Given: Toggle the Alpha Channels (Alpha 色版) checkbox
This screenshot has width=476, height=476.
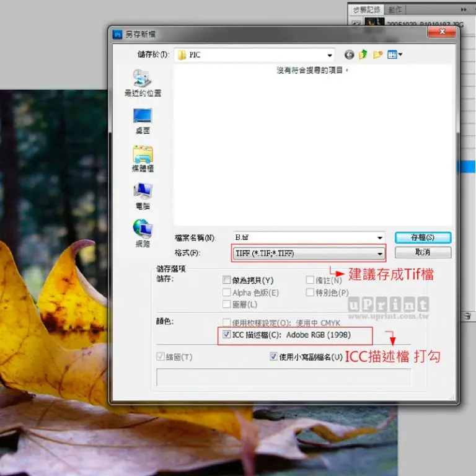Looking at the screenshot, I should pyautogui.click(x=226, y=293).
